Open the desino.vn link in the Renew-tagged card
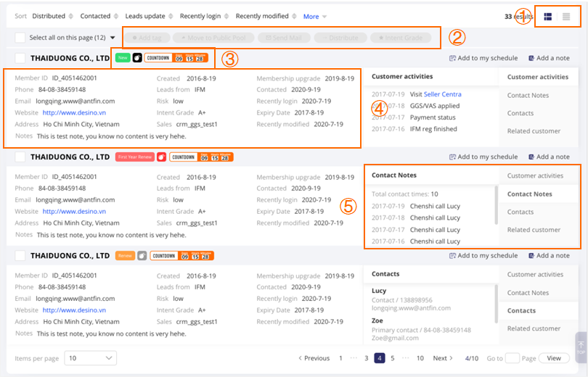 pos(74,310)
